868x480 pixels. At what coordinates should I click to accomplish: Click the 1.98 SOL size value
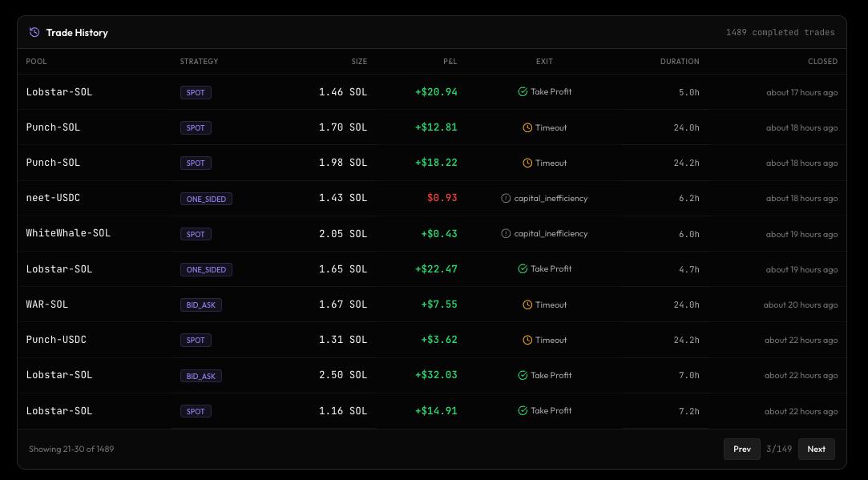pos(343,163)
